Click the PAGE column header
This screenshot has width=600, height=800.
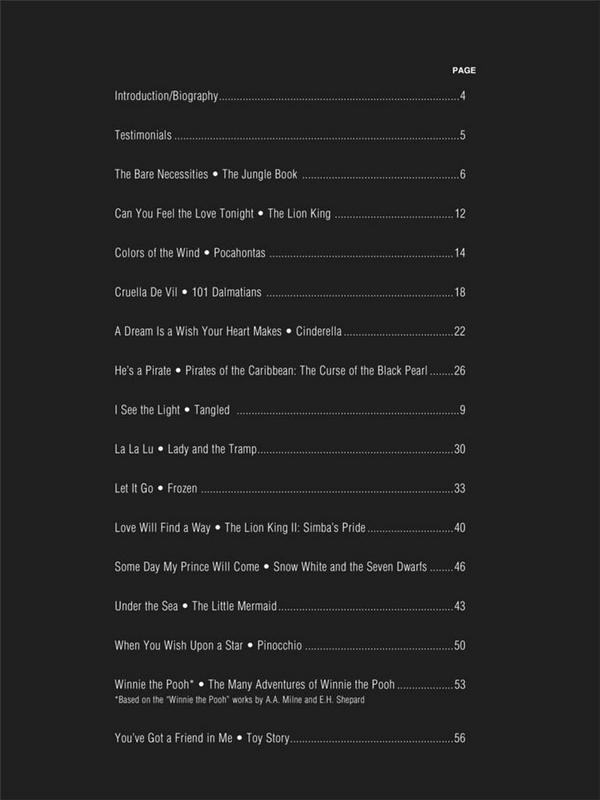(x=463, y=71)
